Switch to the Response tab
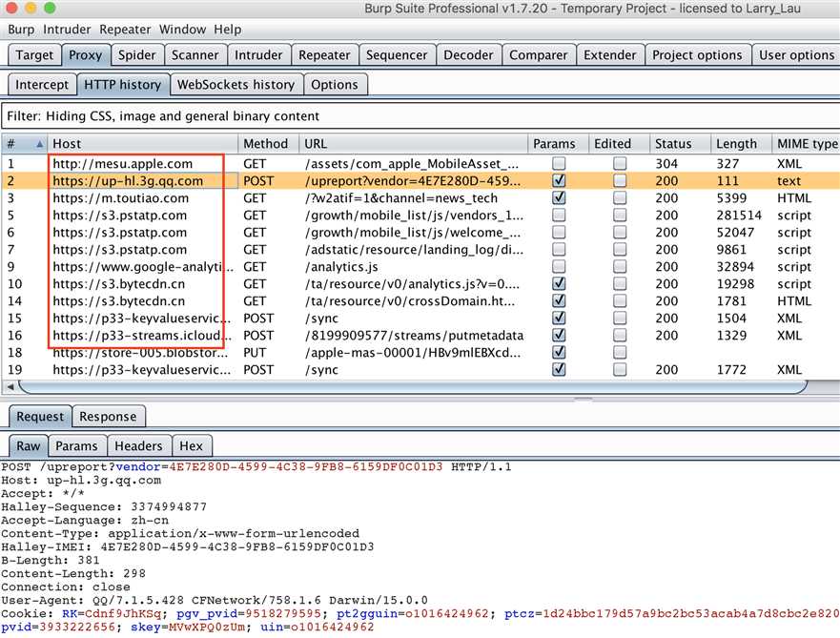This screenshot has width=840, height=638. point(108,416)
